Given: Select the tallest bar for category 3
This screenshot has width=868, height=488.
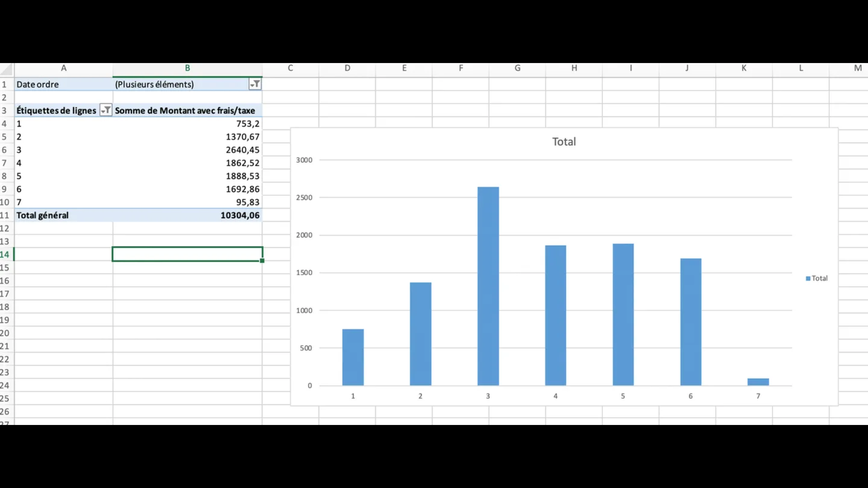Looking at the screenshot, I should (488, 286).
